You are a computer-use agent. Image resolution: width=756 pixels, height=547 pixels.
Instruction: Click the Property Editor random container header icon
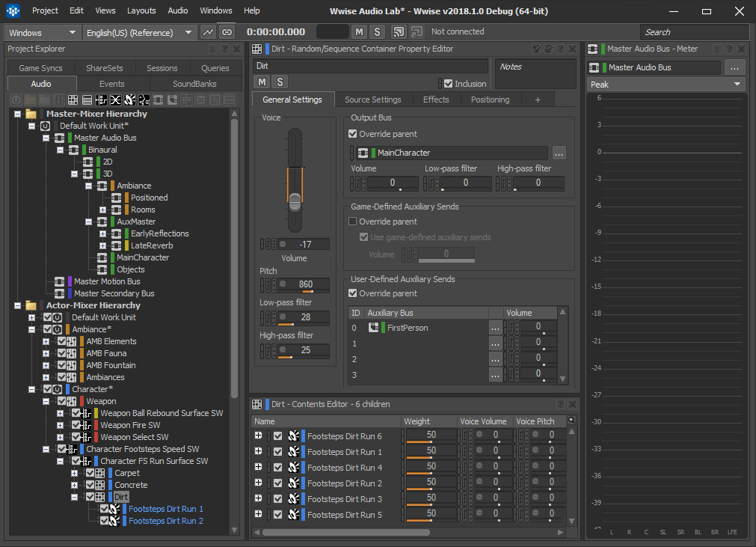point(257,49)
